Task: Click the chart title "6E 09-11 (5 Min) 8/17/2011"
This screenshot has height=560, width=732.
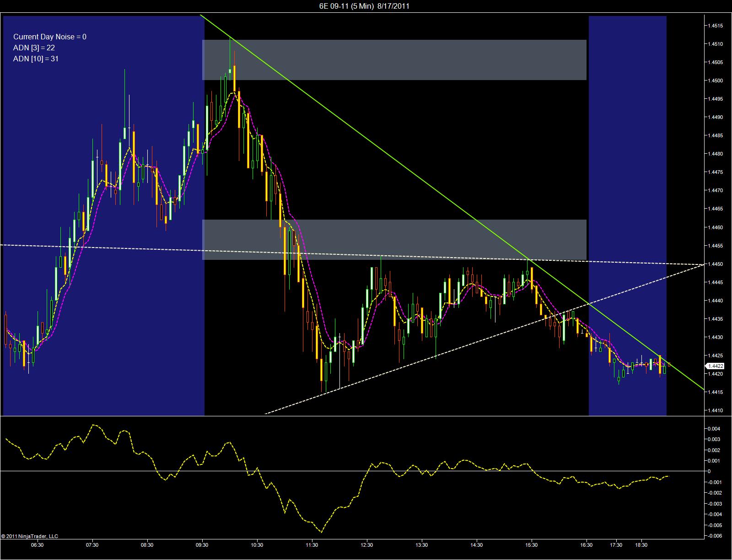Action: pos(364,6)
